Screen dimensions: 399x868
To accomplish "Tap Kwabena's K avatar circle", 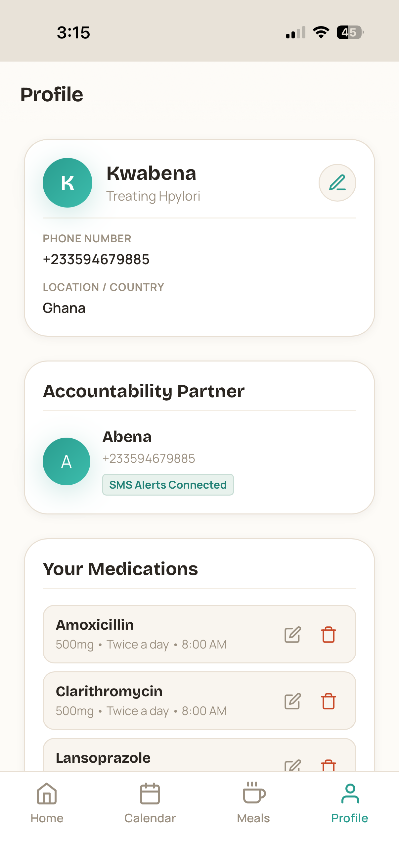I will 67,183.
